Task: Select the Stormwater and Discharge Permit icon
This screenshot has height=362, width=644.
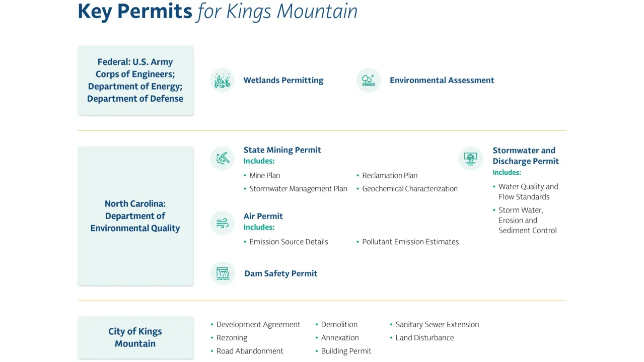Action: 470,158
